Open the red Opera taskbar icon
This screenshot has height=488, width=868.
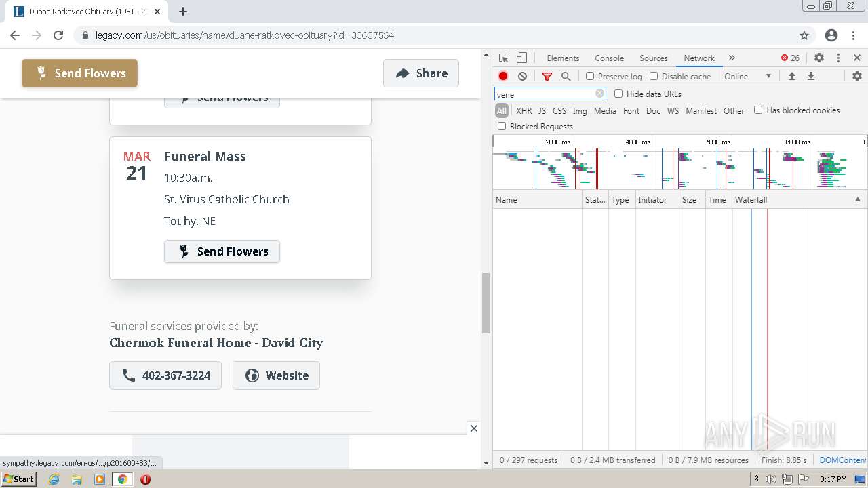click(145, 479)
